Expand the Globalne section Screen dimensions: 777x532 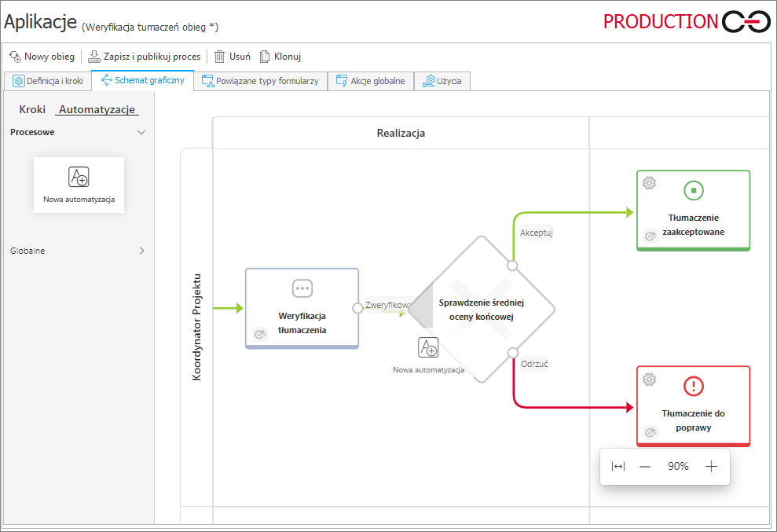pyautogui.click(x=141, y=251)
